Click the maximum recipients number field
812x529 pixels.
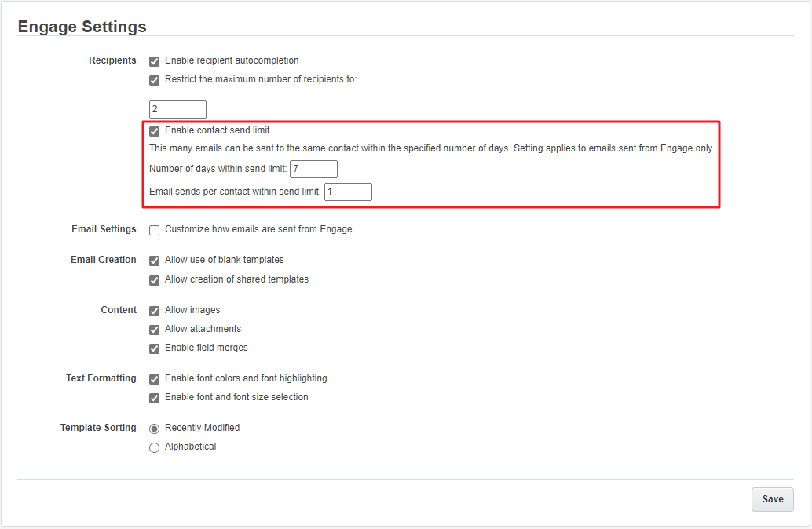177,109
